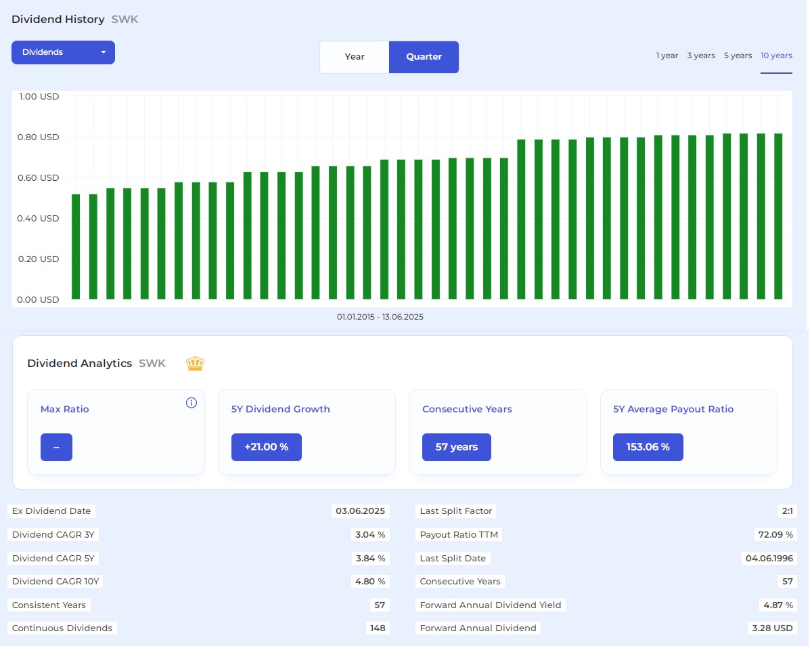The width and height of the screenshot is (812, 646).
Task: Click the last green bar in chart
Action: coord(778,216)
